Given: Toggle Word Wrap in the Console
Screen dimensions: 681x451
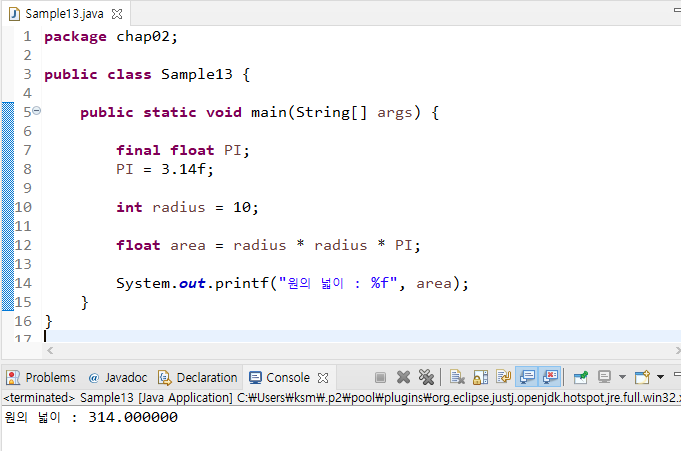Looking at the screenshot, I should coord(504,378).
